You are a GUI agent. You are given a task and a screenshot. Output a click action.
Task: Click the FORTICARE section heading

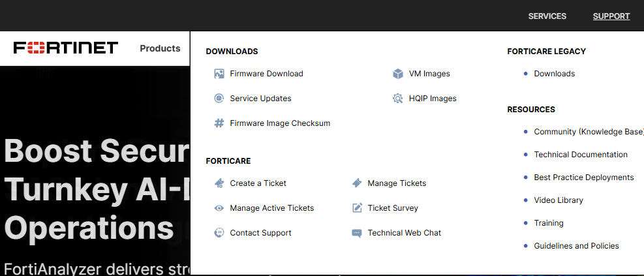pos(228,161)
